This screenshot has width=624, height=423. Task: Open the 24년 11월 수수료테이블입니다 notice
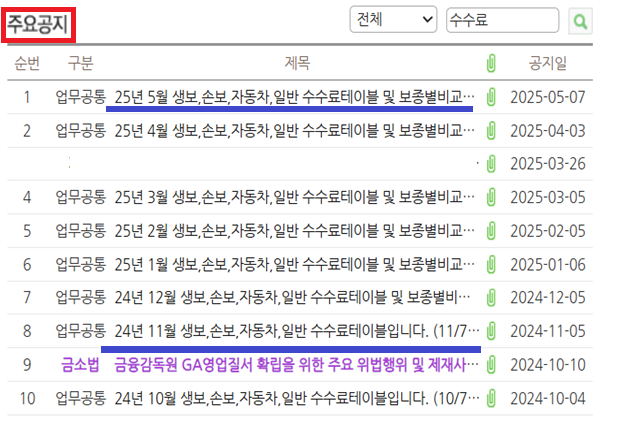tap(297, 331)
